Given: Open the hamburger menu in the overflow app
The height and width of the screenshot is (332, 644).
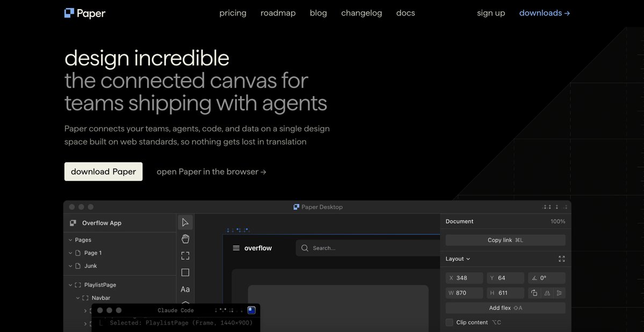Looking at the screenshot, I should 236,248.
